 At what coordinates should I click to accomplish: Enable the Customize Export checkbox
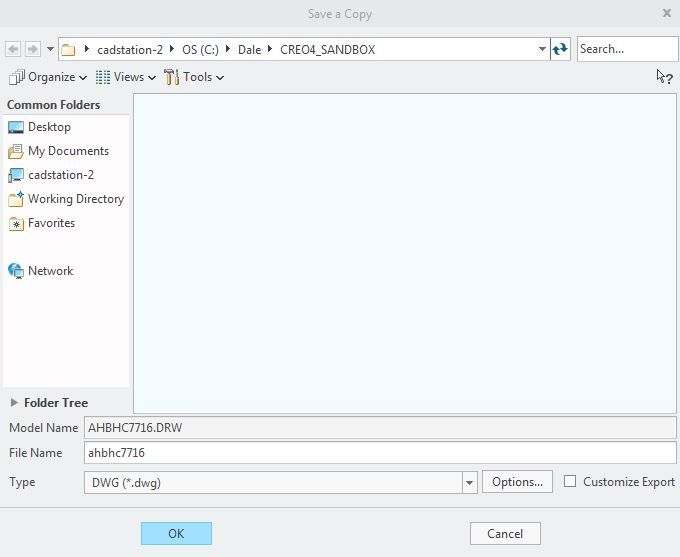570,482
